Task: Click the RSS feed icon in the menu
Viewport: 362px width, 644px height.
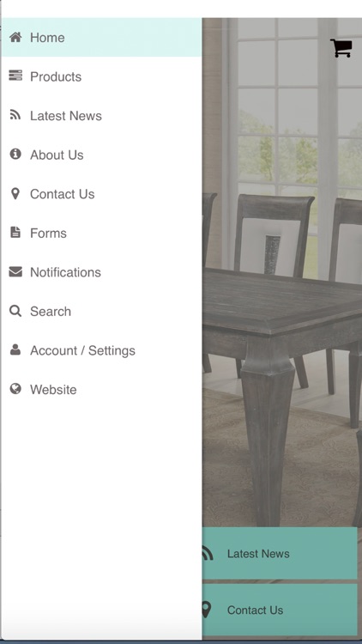Action: (15, 115)
